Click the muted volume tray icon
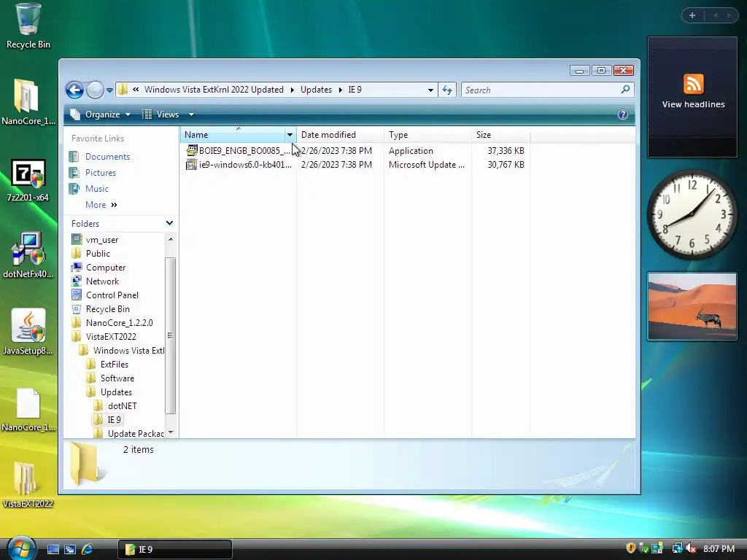Image resolution: width=747 pixels, height=560 pixels. 690,548
